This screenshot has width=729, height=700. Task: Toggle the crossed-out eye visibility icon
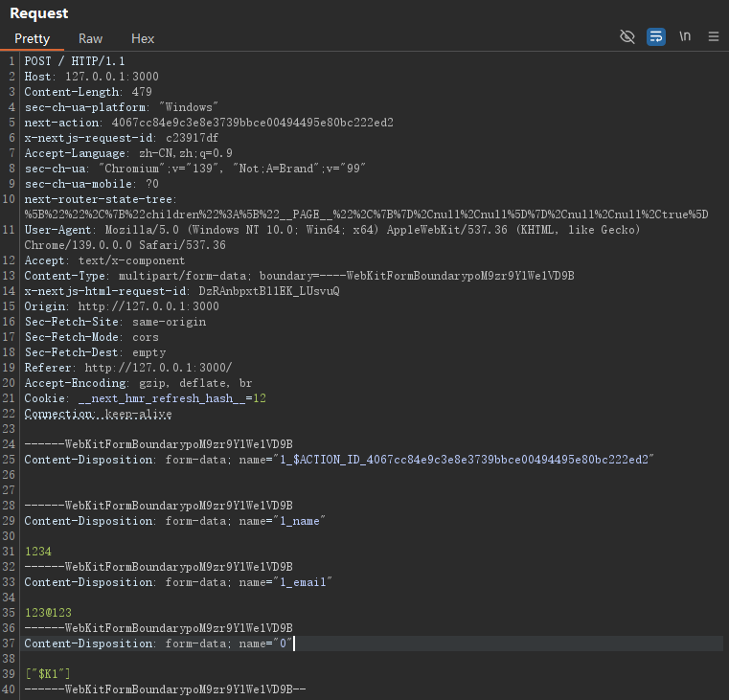point(627,36)
